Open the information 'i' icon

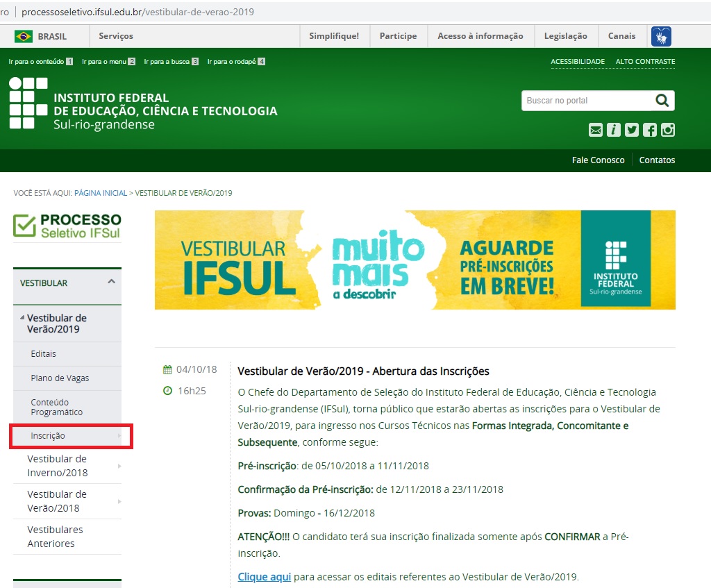(x=614, y=130)
